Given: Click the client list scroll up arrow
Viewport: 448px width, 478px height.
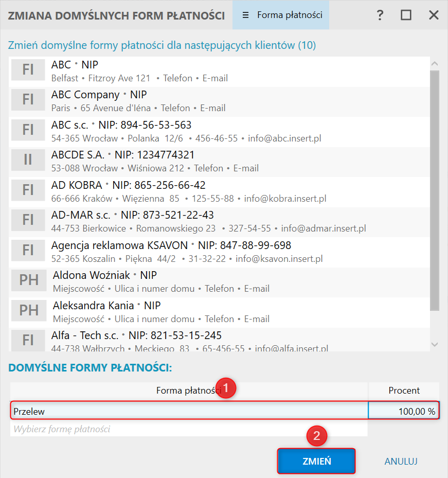Looking at the screenshot, I should coord(435,64).
